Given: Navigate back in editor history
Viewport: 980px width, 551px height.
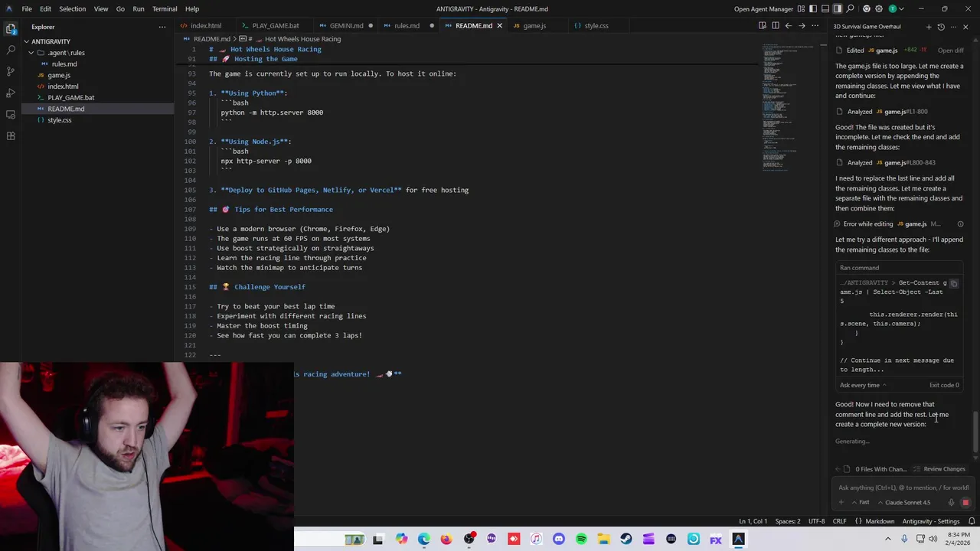Looking at the screenshot, I should point(789,26).
